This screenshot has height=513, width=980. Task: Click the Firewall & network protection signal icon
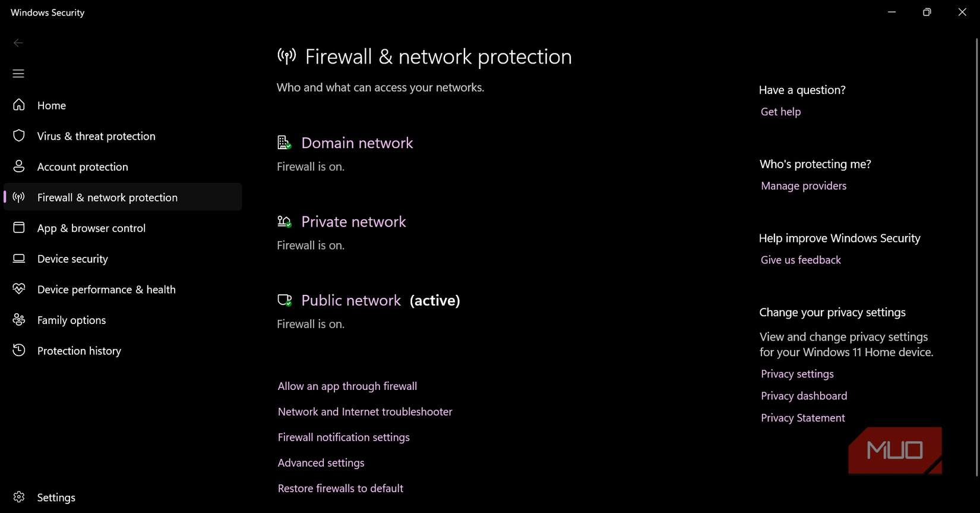[18, 197]
